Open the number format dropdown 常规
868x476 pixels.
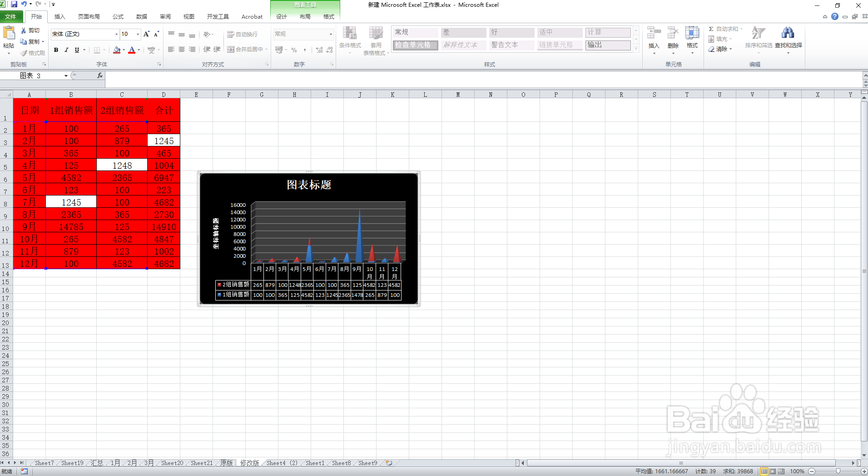[x=331, y=34]
